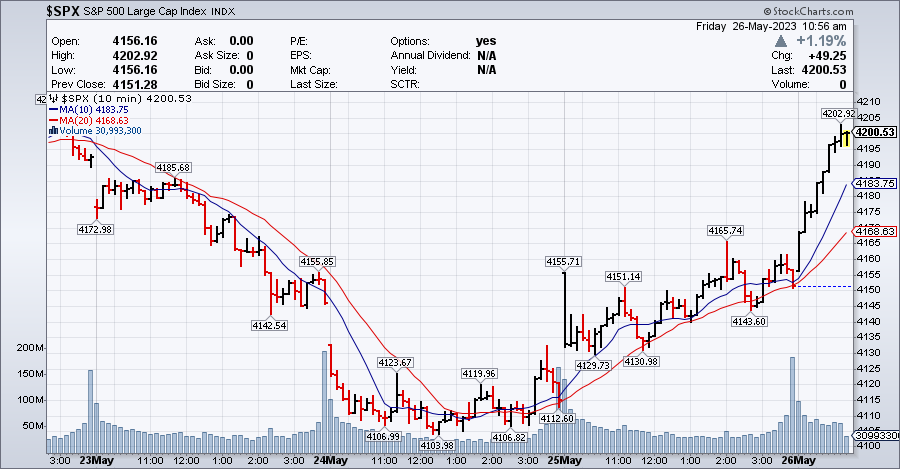Click the 24May date label on time axis
This screenshot has width=900, height=469.
(x=329, y=461)
